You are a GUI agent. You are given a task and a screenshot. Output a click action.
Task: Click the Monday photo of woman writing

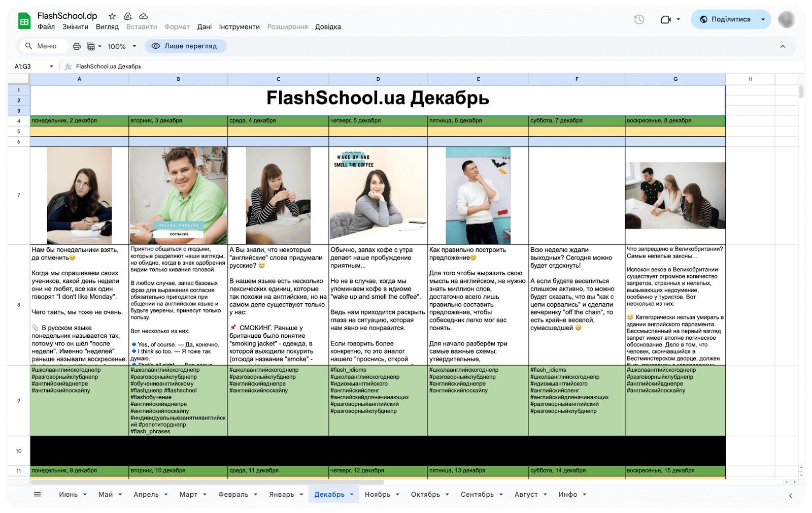pos(79,196)
